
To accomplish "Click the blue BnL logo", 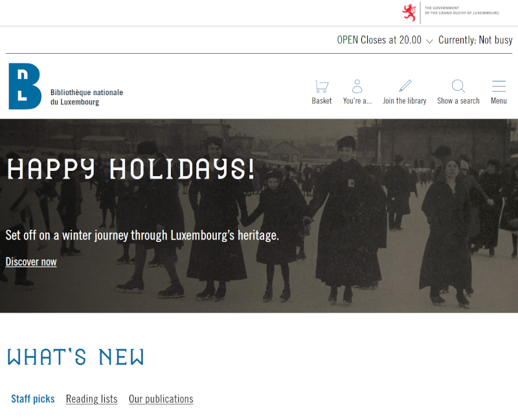I will point(25,86).
